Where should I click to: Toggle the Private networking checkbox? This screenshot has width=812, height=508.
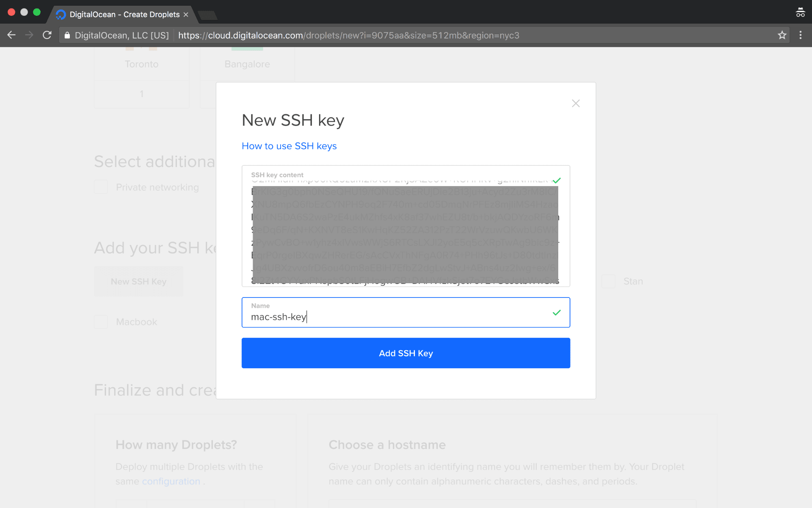point(101,187)
